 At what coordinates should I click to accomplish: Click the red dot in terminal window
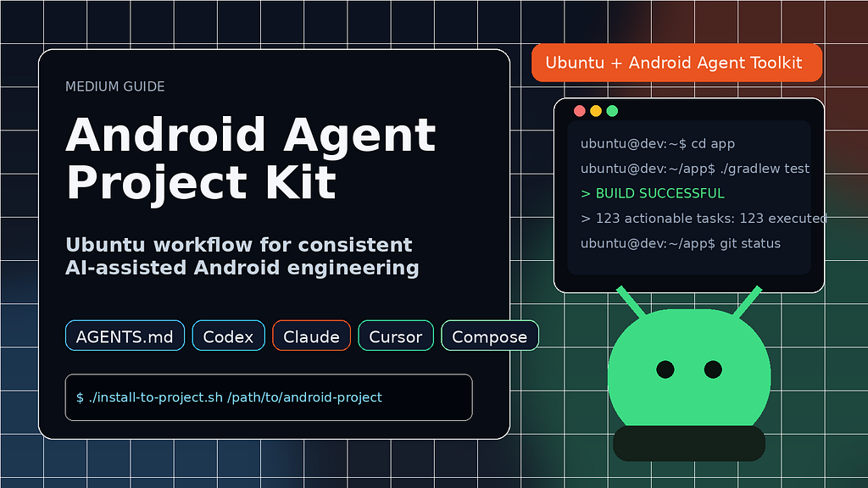click(x=580, y=111)
